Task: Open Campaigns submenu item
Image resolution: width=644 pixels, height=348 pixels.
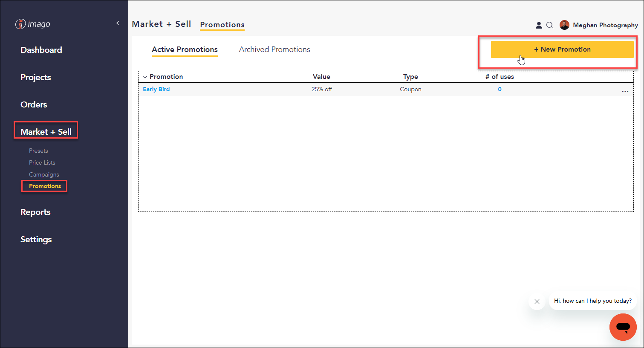Action: [x=44, y=174]
